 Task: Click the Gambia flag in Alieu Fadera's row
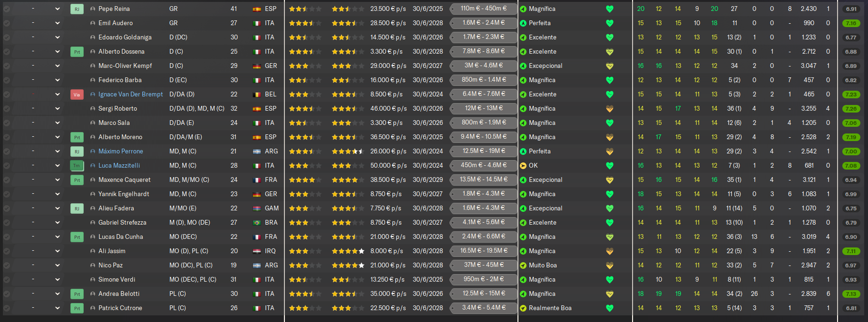tap(257, 208)
